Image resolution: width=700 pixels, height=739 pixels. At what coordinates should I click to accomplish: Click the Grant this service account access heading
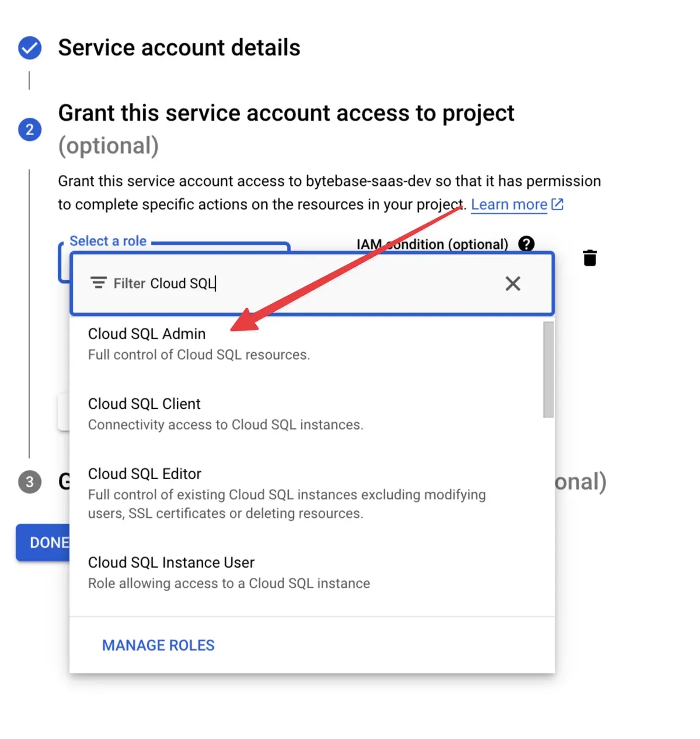(x=286, y=129)
